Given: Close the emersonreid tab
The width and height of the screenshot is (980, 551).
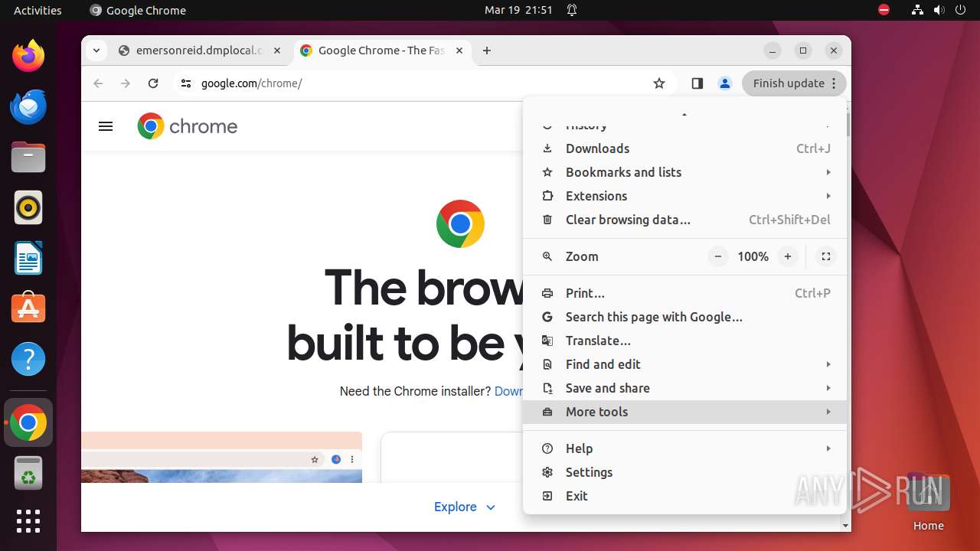Looking at the screenshot, I should 277,51.
